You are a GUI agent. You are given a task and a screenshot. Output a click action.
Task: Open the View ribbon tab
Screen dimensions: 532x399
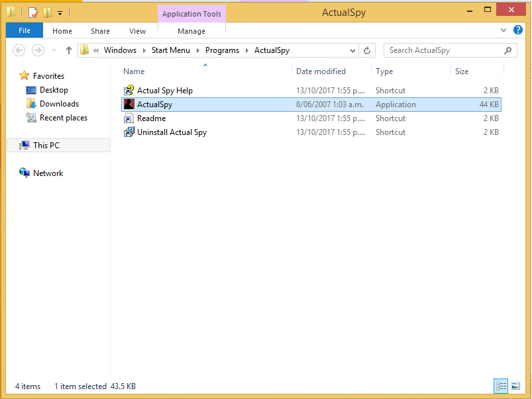137,31
